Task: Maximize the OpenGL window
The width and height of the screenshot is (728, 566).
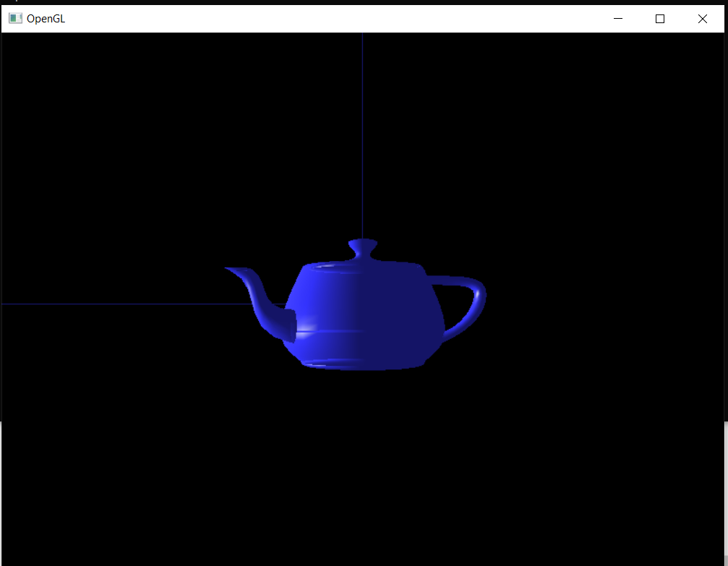Action: coord(660,18)
